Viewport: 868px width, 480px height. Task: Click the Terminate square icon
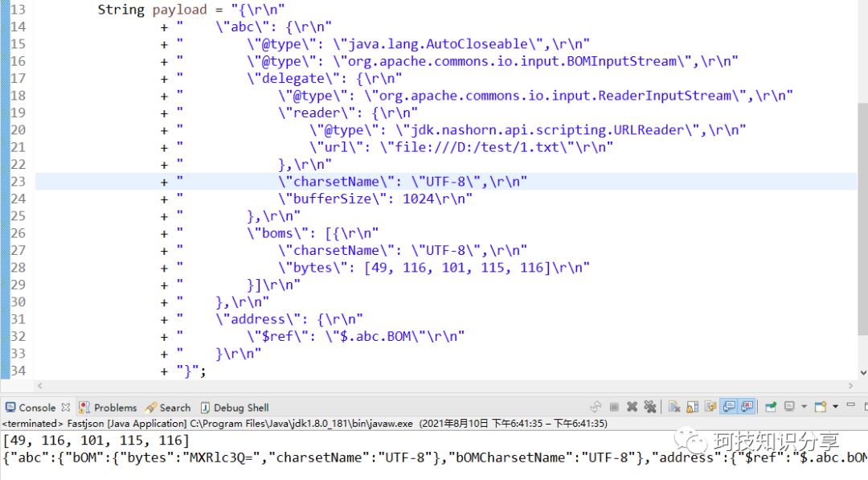[614, 407]
